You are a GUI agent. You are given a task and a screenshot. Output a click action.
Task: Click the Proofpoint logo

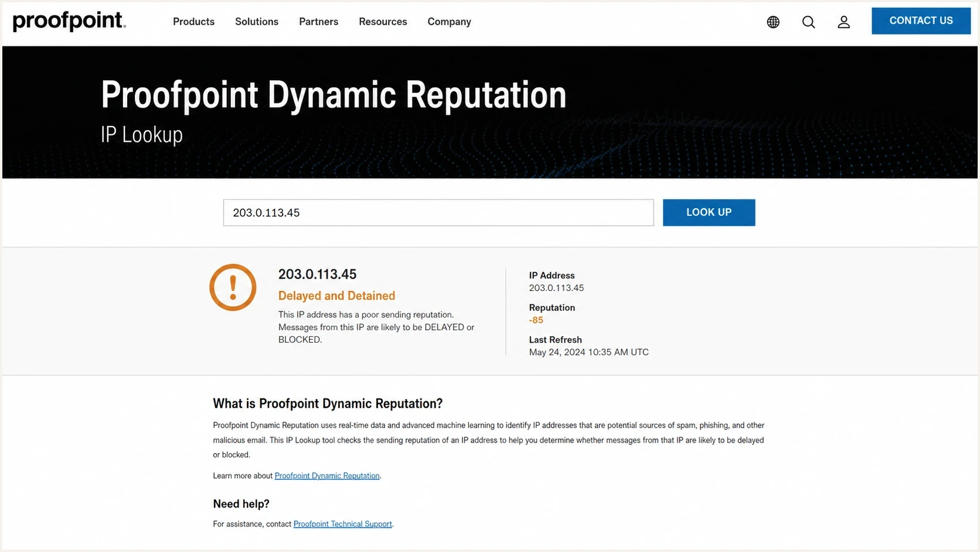69,22
